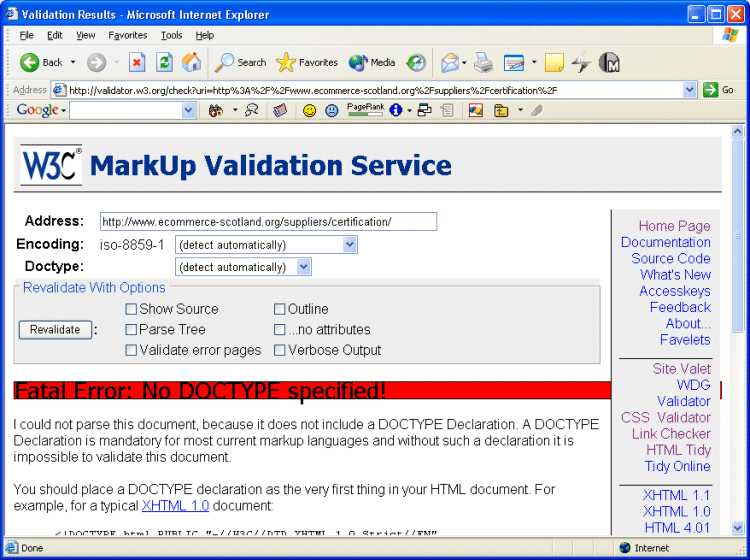This screenshot has width=750, height=560.
Task: Open the Documentation sidebar link
Action: coord(665,242)
